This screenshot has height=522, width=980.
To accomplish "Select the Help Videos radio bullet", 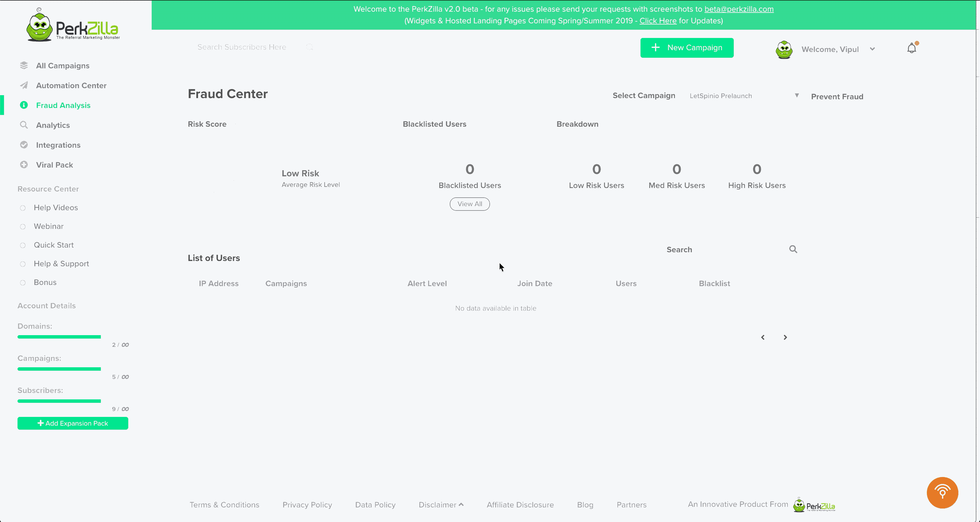I will 23,208.
